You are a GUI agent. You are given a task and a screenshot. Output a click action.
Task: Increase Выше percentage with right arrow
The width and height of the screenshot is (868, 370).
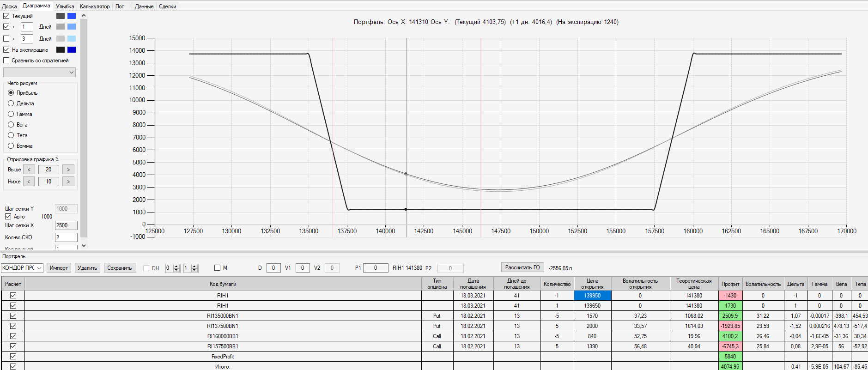coord(68,170)
